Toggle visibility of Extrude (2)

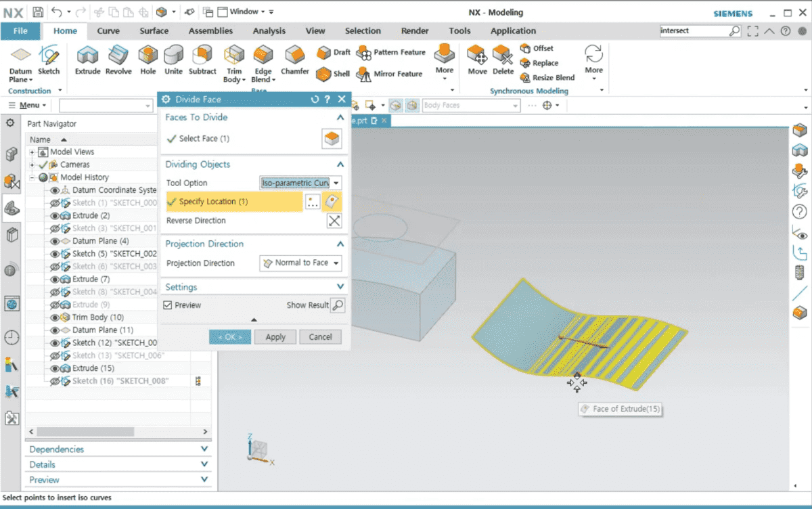55,215
